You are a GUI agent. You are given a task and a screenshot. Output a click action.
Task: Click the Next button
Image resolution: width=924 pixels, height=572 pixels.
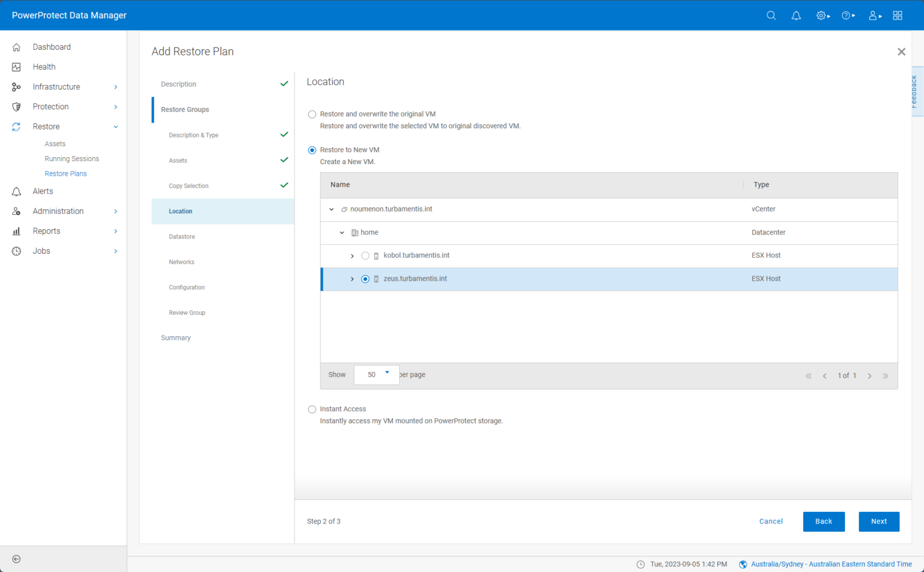click(x=878, y=521)
